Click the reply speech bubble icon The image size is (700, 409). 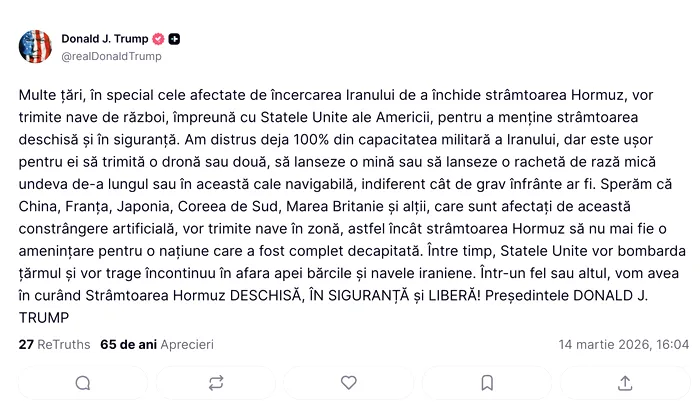tap(83, 382)
